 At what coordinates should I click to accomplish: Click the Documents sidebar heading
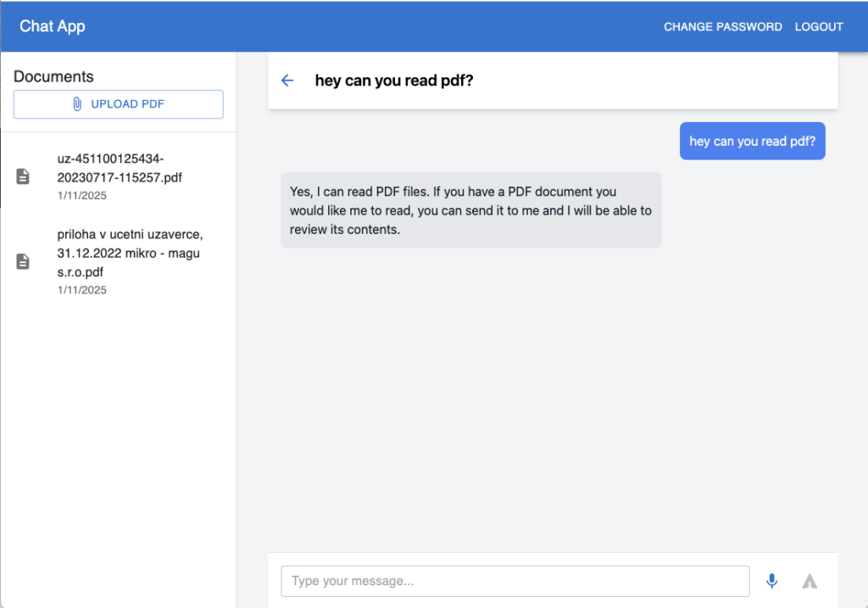[x=53, y=76]
